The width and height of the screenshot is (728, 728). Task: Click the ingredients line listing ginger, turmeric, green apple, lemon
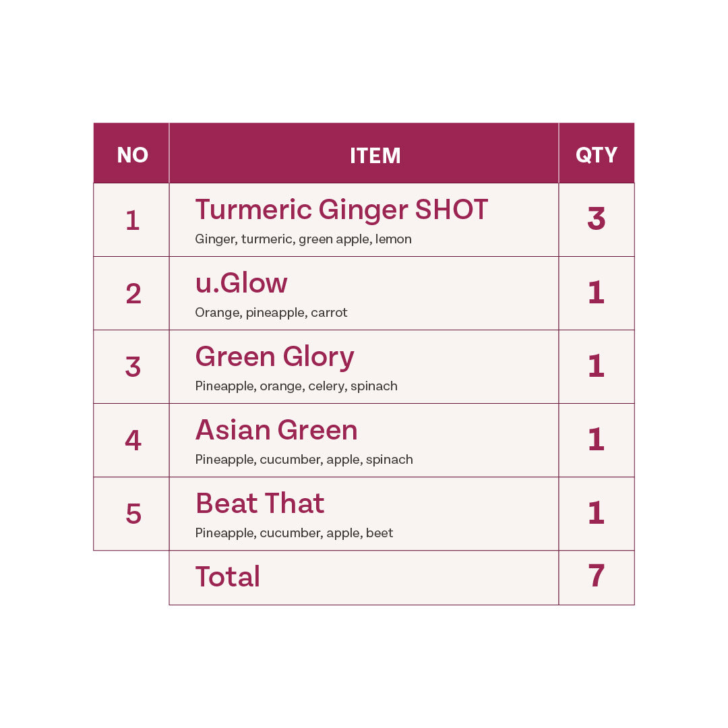pyautogui.click(x=303, y=239)
